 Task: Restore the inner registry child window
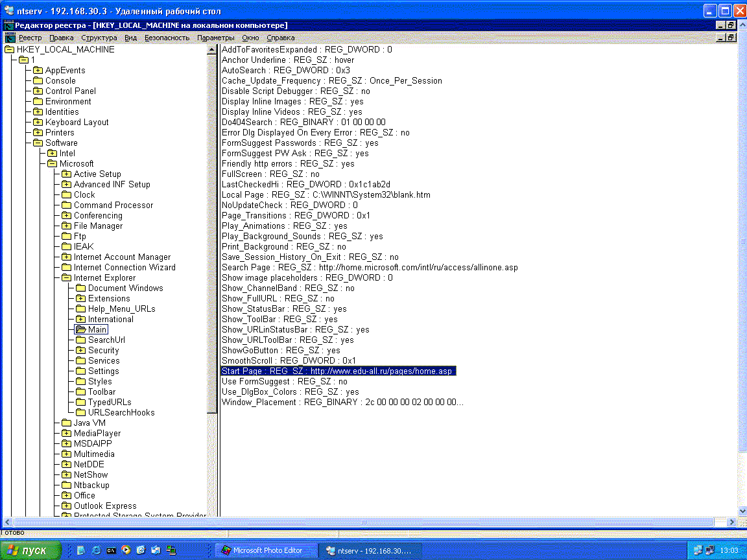pyautogui.click(x=731, y=38)
